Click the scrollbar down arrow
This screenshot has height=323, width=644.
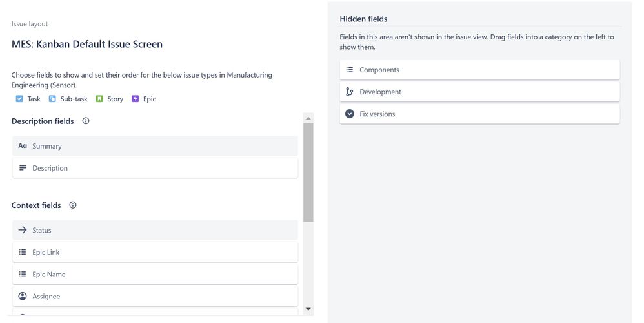(308, 309)
